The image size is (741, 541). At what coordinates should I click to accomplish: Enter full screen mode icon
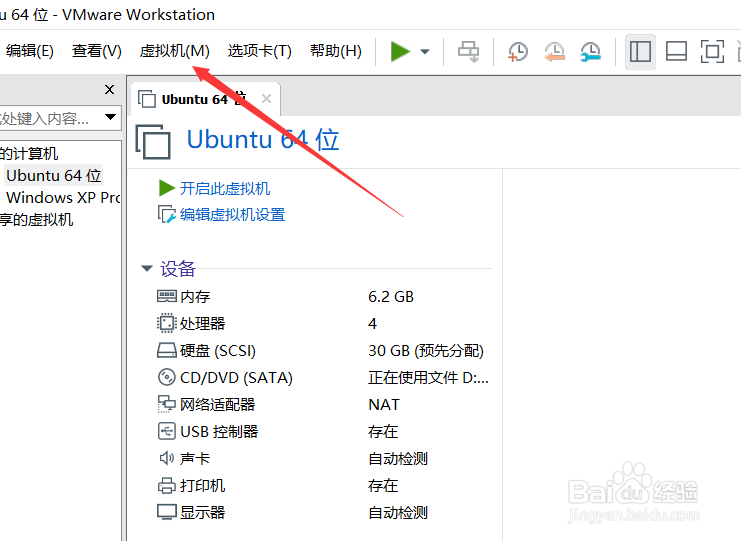(712, 52)
